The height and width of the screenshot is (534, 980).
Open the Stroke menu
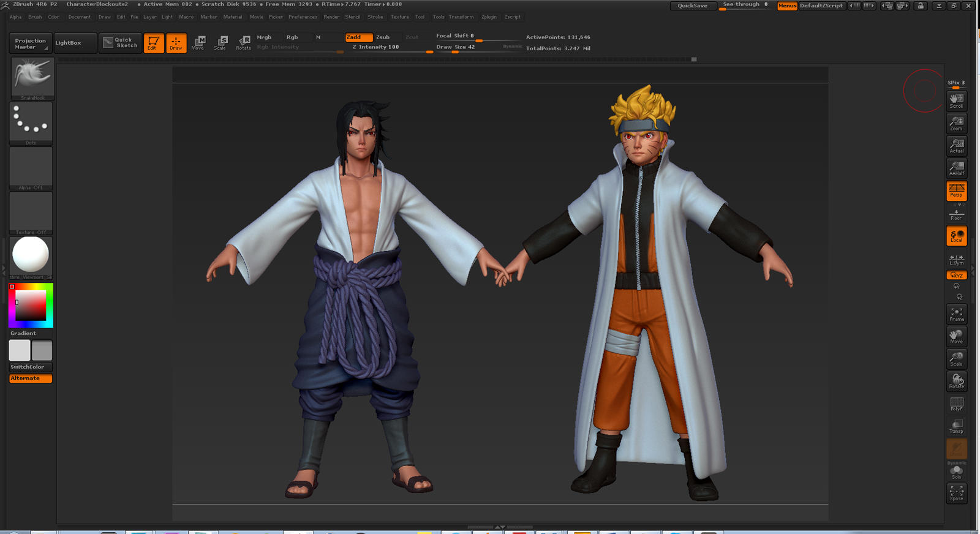(375, 17)
